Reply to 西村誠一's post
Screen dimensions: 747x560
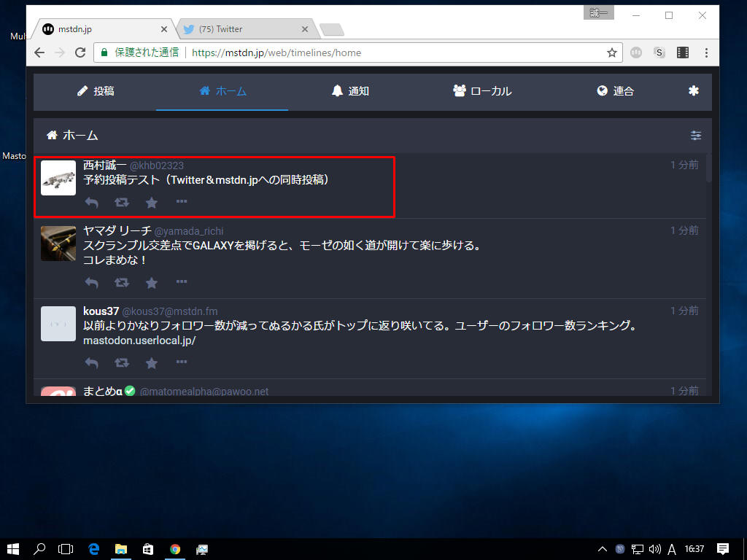(x=91, y=202)
